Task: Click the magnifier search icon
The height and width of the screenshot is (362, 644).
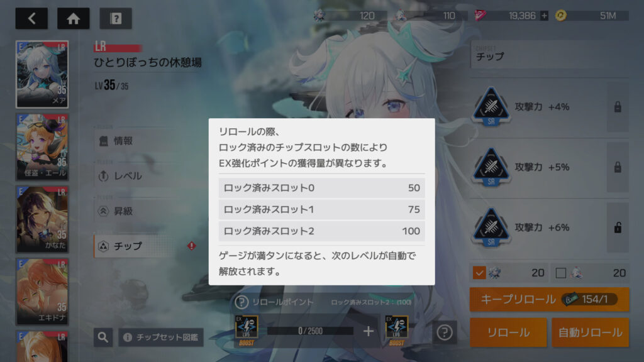Action: coord(103,337)
